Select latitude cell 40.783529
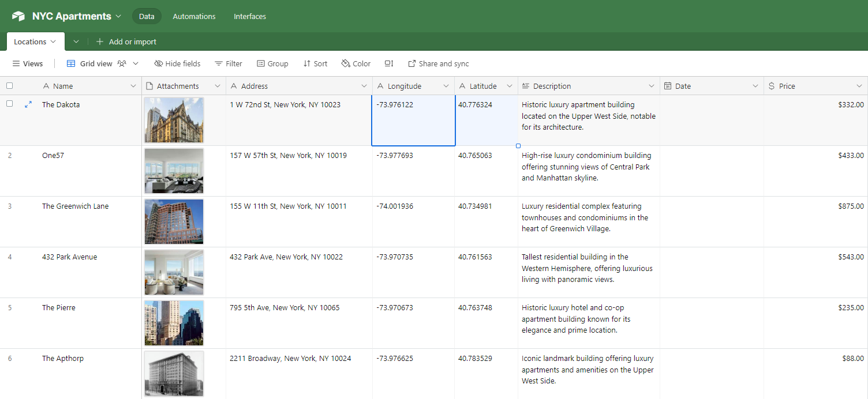 486,374
